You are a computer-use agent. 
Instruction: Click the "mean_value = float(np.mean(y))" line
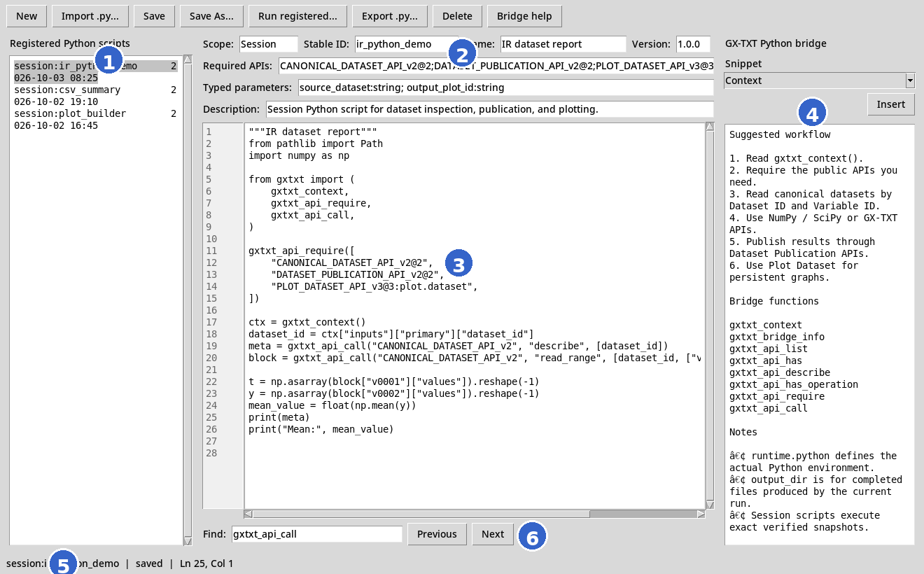[x=332, y=405]
